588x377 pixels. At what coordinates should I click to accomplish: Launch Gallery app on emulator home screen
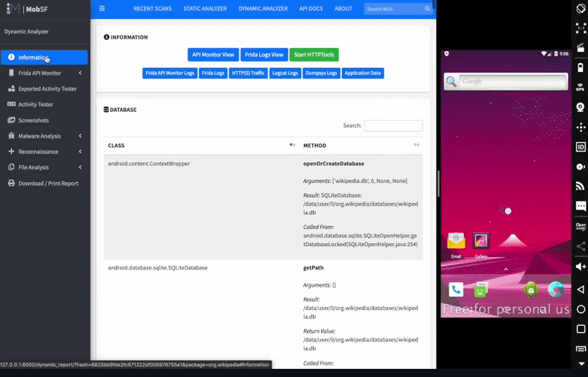481,245
